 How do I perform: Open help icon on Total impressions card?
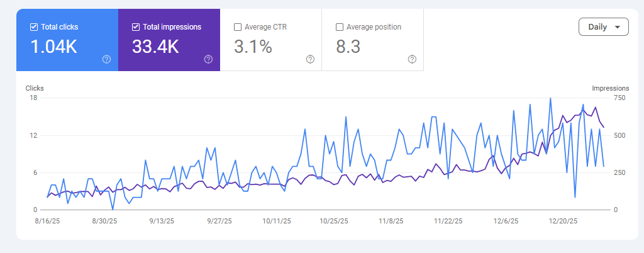(x=208, y=59)
